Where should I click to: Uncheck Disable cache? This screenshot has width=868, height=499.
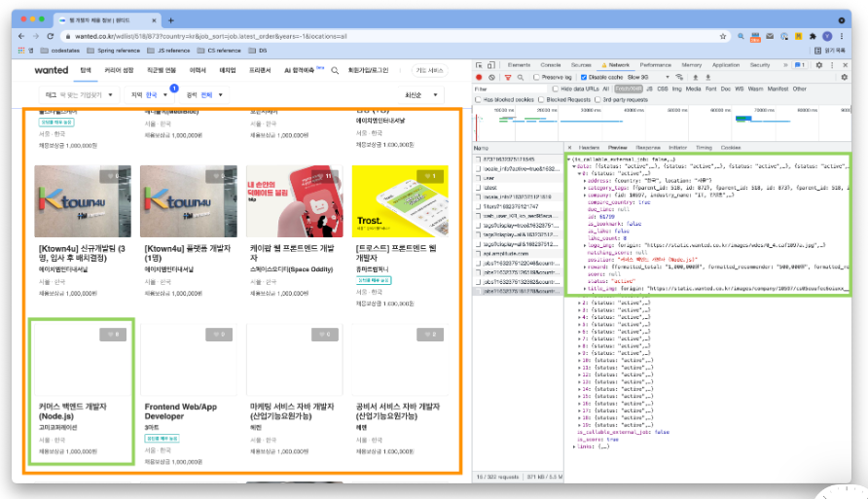(x=584, y=78)
